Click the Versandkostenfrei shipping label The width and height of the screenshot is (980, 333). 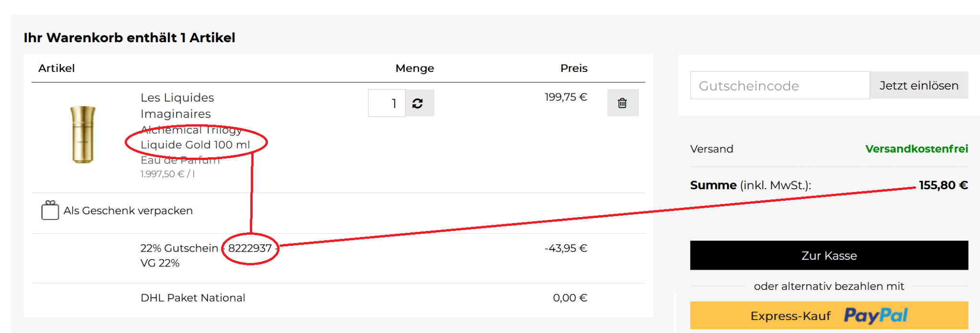pyautogui.click(x=916, y=149)
